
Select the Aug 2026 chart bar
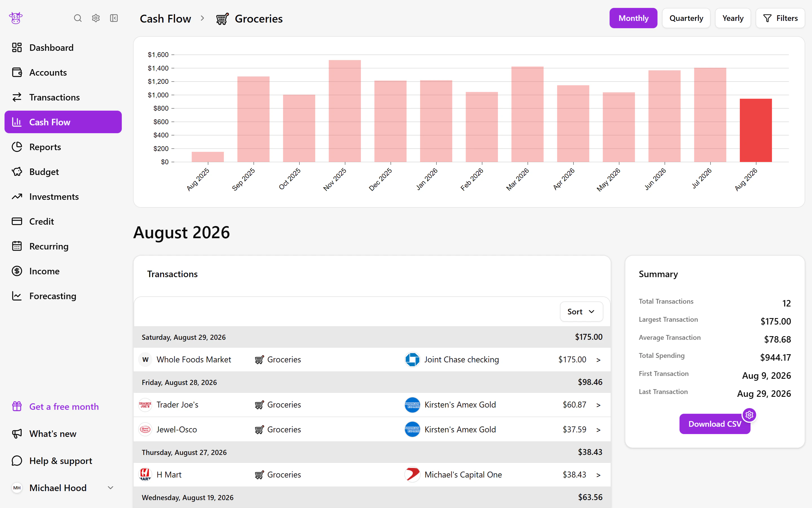(756, 130)
